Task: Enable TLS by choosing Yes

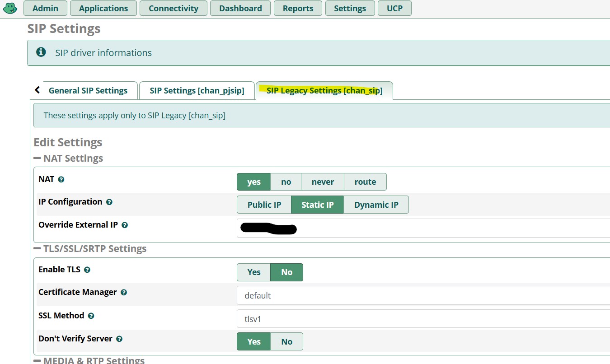Action: 253,272
